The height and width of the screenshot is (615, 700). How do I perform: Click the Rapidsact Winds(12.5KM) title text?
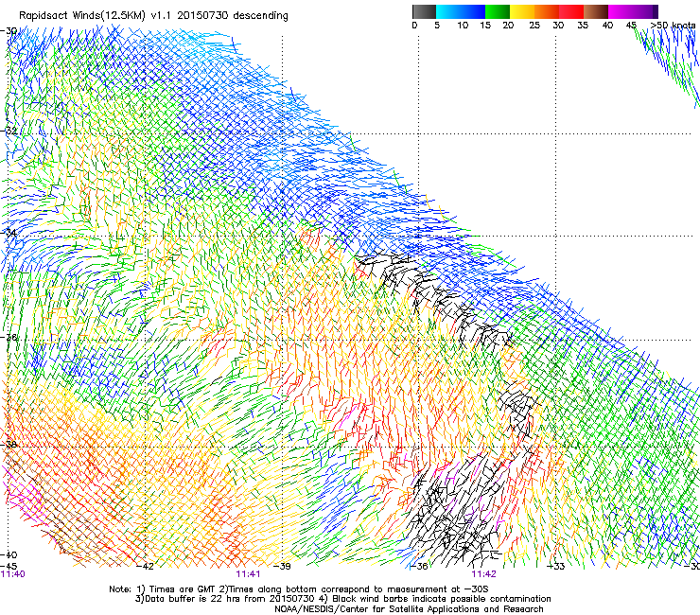[153, 16]
